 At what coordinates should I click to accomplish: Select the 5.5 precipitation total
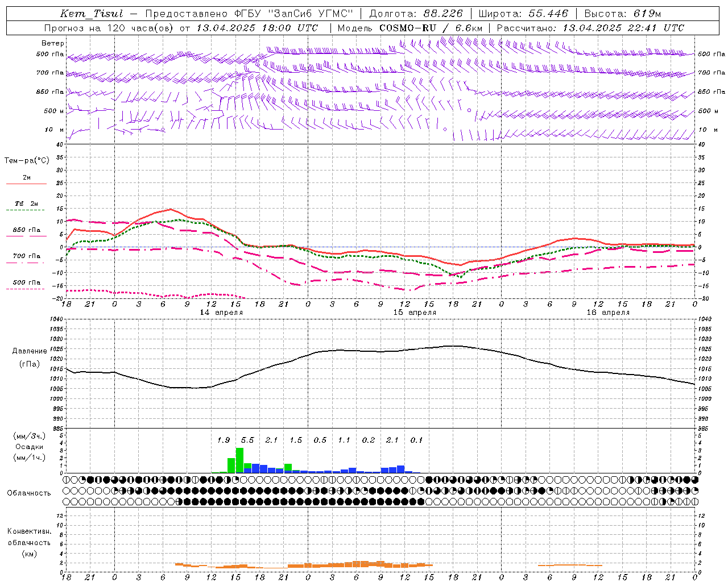247,440
